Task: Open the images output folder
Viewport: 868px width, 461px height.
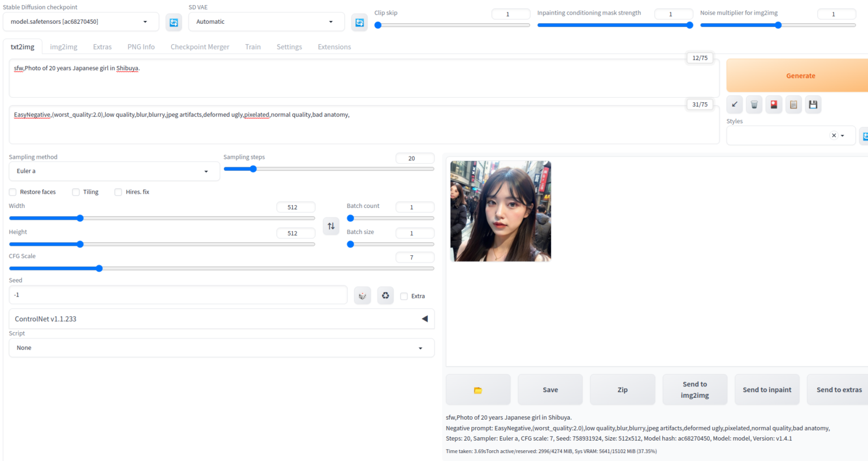Action: [x=478, y=389]
